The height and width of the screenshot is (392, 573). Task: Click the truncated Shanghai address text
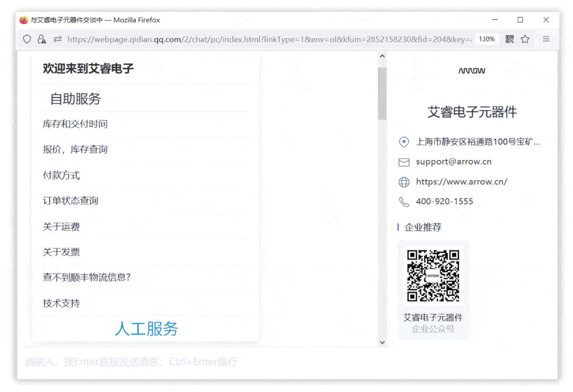click(478, 141)
